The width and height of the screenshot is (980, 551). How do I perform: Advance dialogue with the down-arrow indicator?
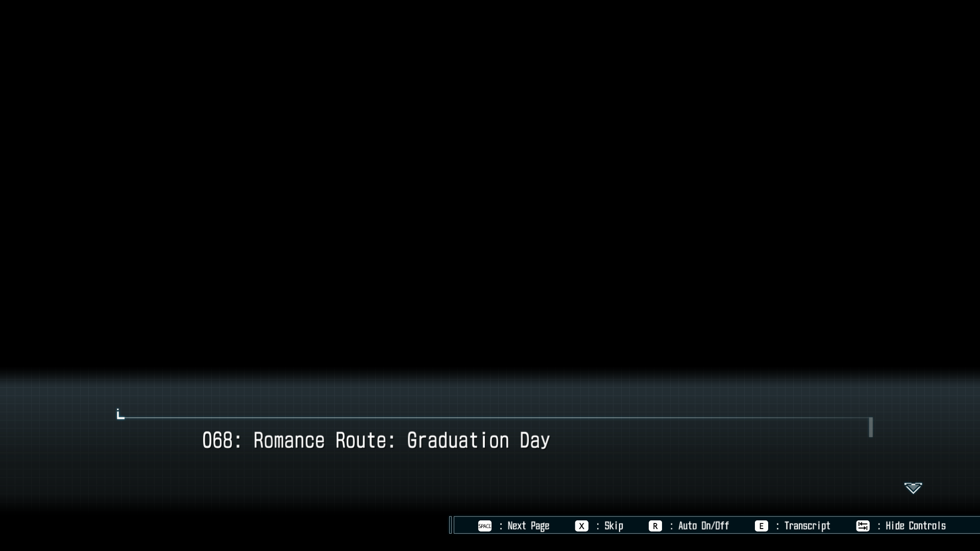pos(913,488)
